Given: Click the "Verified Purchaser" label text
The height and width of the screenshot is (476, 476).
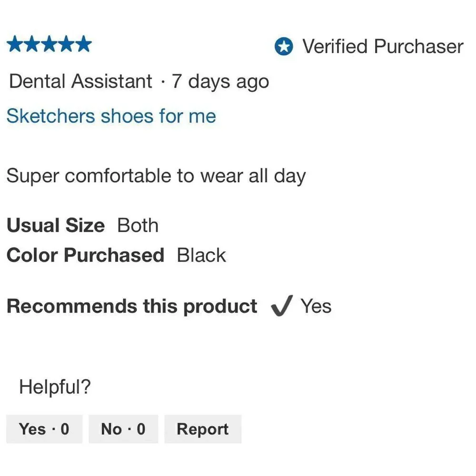Looking at the screenshot, I should pyautogui.click(x=383, y=47).
